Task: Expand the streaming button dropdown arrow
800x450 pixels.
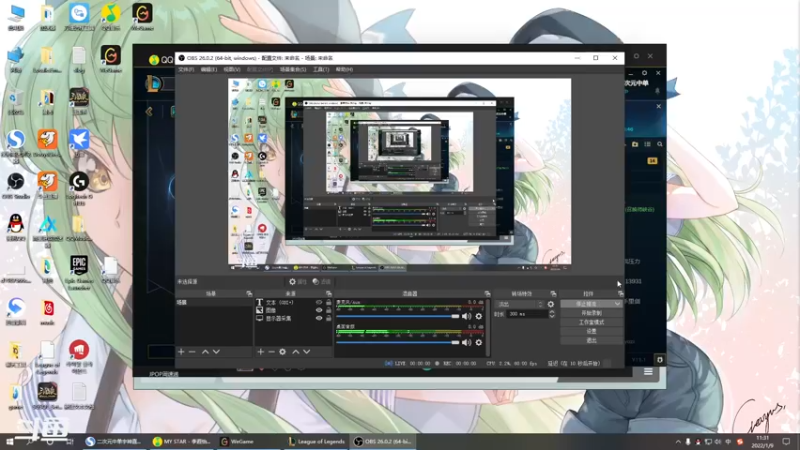Action: pos(617,304)
